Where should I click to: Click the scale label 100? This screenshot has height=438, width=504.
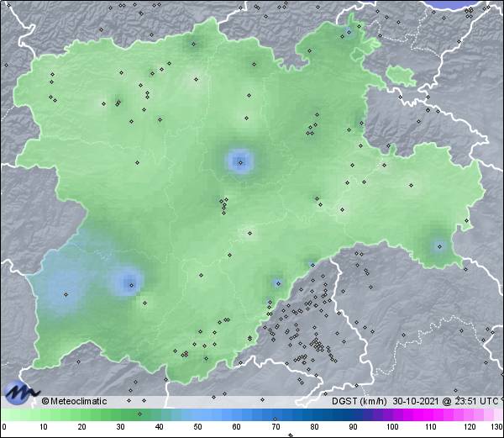392,427
